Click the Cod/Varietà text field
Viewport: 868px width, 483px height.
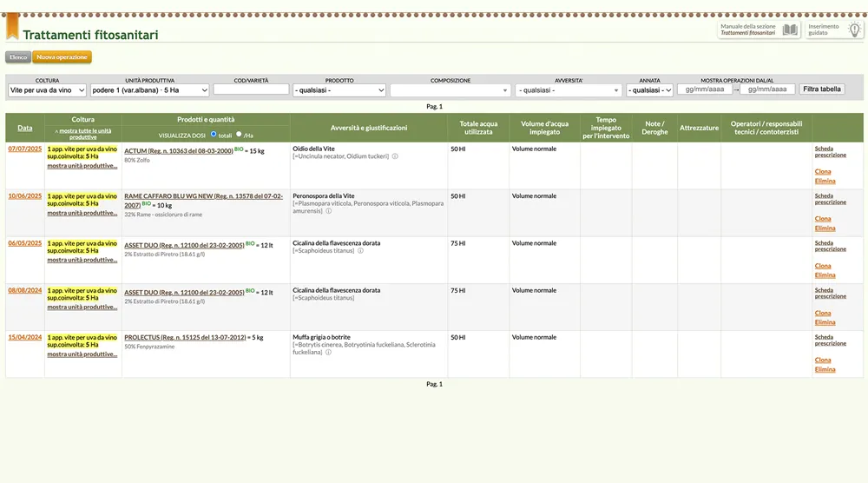251,89
